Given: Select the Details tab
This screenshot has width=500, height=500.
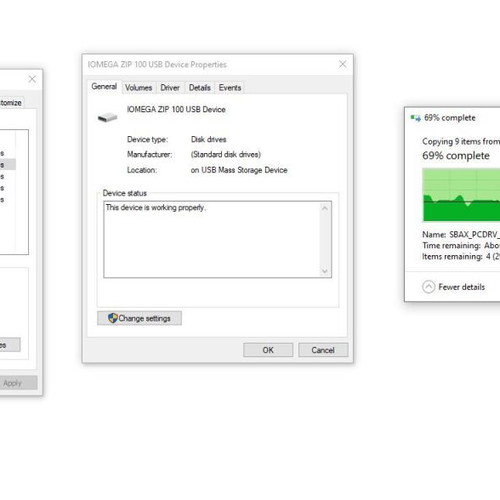Looking at the screenshot, I should pyautogui.click(x=200, y=88).
